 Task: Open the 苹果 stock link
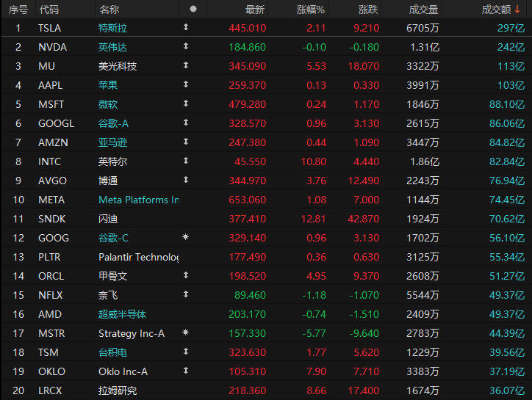click(108, 85)
